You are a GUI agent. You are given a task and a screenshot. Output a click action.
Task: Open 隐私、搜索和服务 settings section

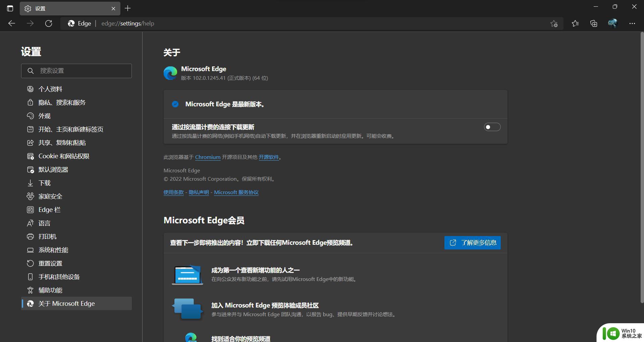[x=76, y=102]
